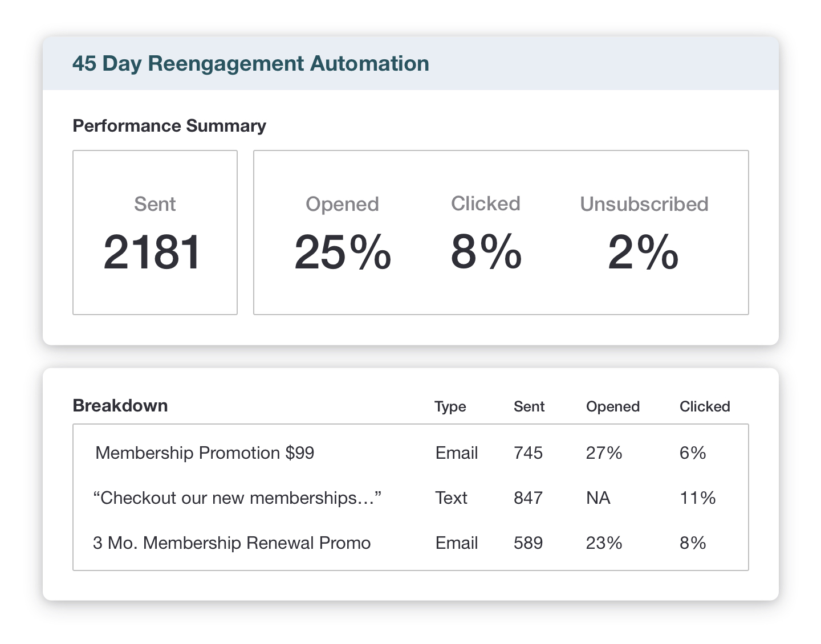821x644 pixels.
Task: Click the 45 Day Reengagement Automation title
Action: coord(250,63)
